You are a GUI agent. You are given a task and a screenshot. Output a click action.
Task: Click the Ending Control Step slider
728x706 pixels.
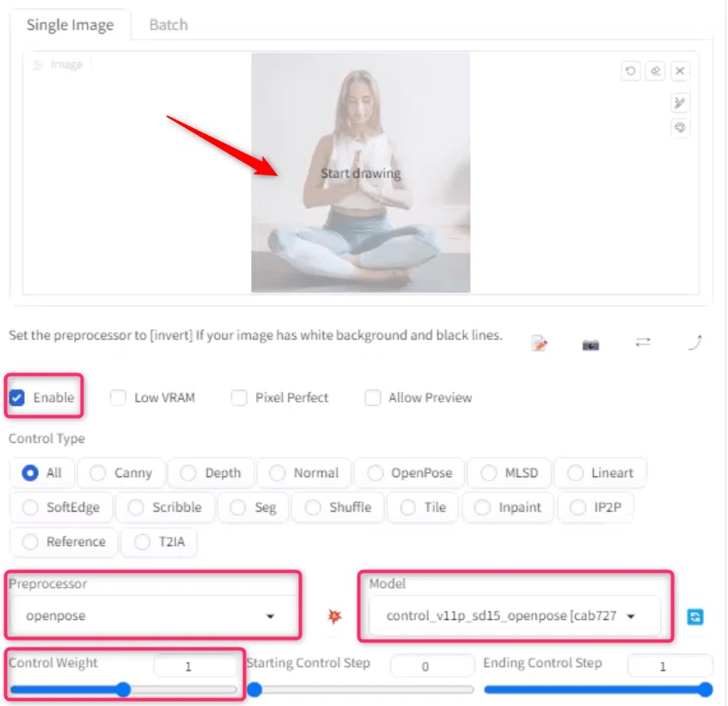pos(598,690)
